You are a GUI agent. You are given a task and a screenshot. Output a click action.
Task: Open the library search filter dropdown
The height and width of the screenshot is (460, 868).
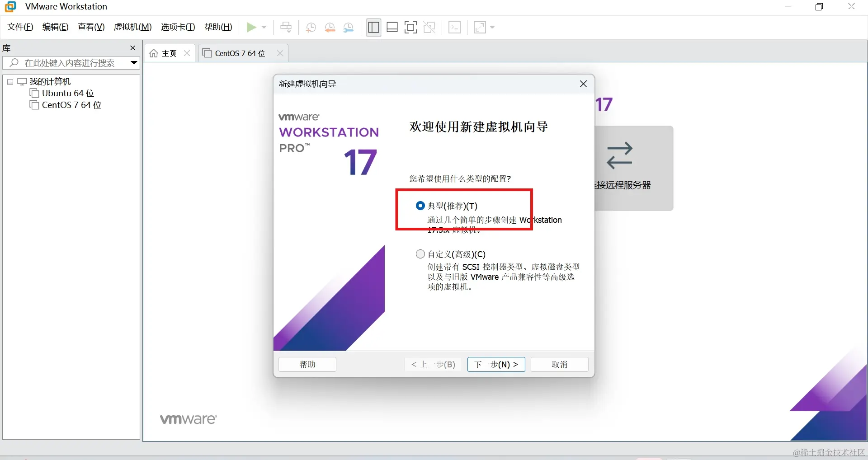[x=134, y=63]
